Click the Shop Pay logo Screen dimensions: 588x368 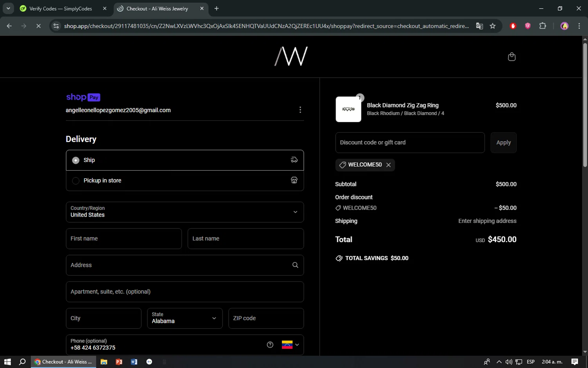[83, 97]
